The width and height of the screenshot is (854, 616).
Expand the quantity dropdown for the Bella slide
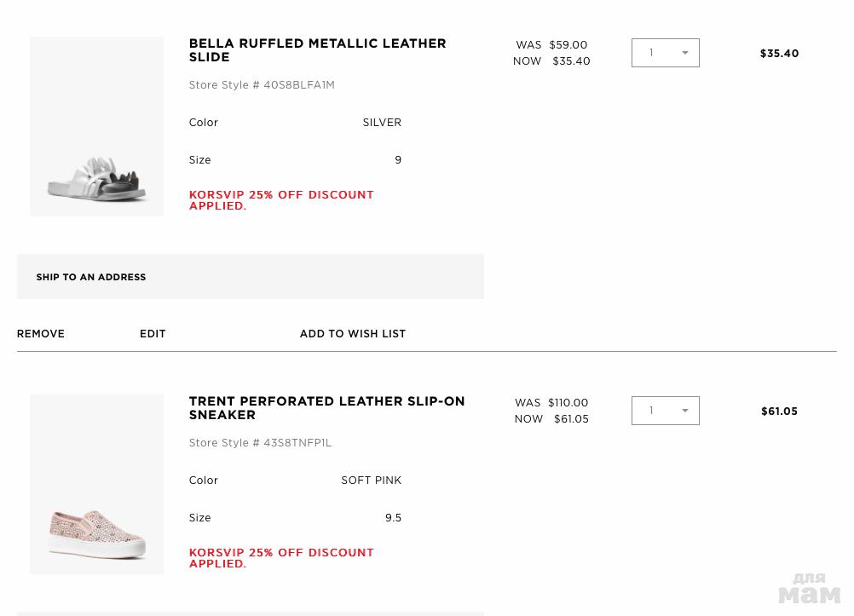tap(665, 53)
